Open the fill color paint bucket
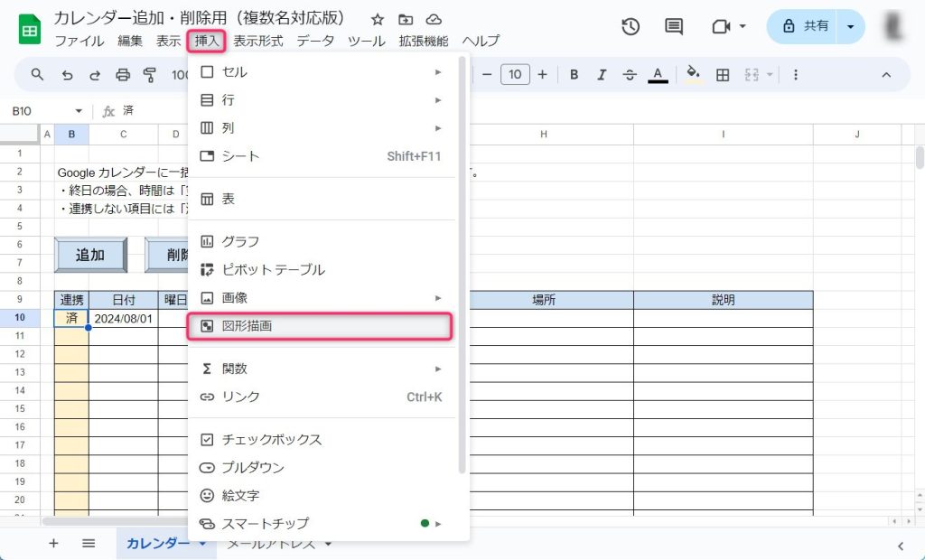The image size is (925, 560). (693, 75)
